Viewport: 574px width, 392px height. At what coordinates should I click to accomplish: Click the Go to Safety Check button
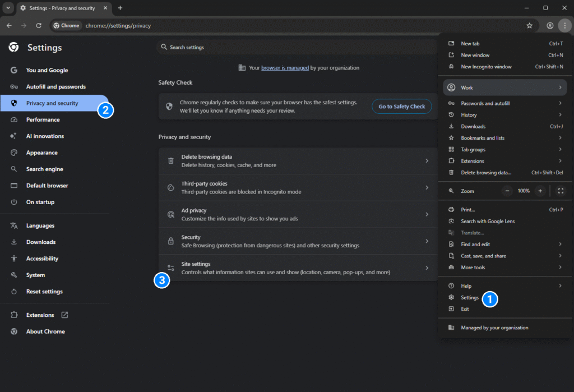(401, 107)
